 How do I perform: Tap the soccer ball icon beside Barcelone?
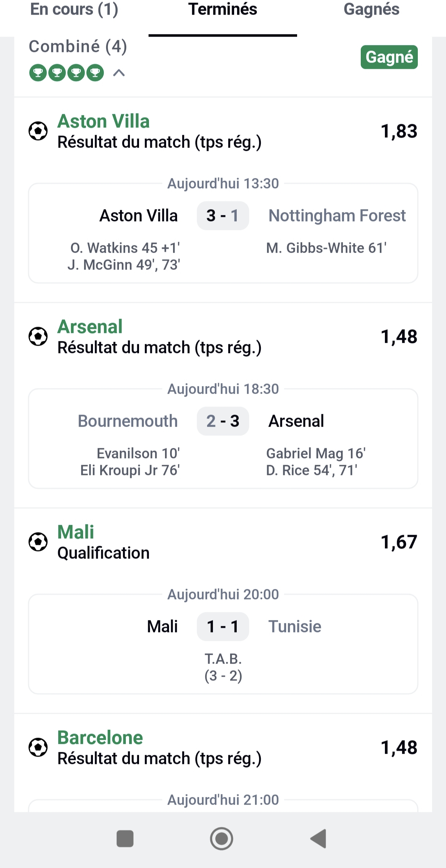pos(38,748)
